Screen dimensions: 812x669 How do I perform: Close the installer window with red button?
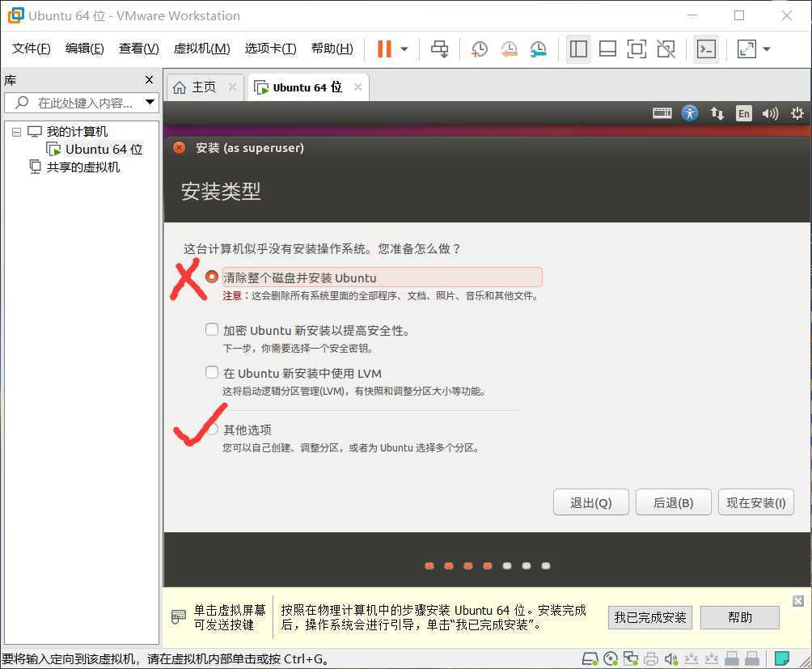coord(180,147)
